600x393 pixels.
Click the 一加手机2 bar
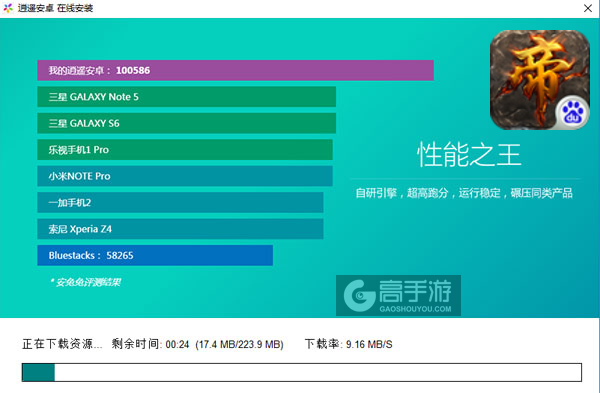[180, 202]
